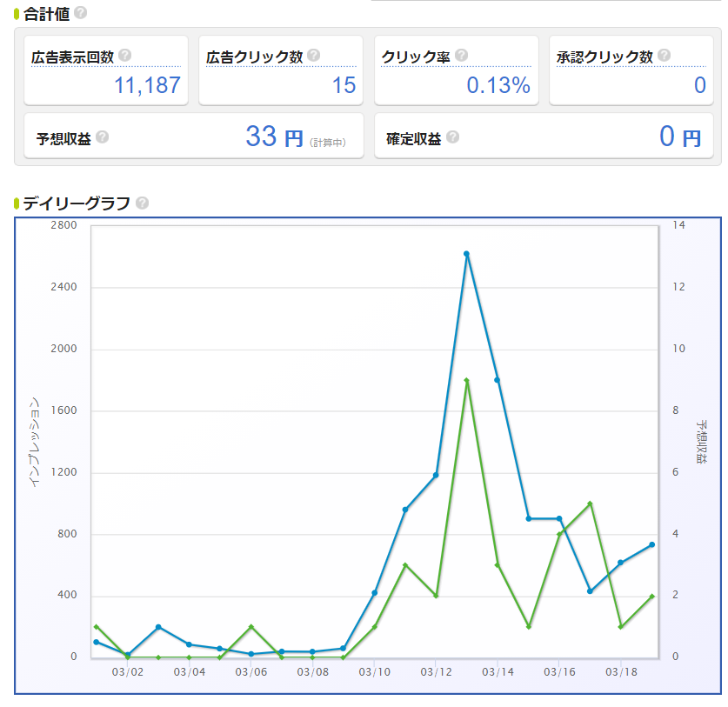Select the 11,187 impressions value
The image size is (728, 707).
point(147,85)
